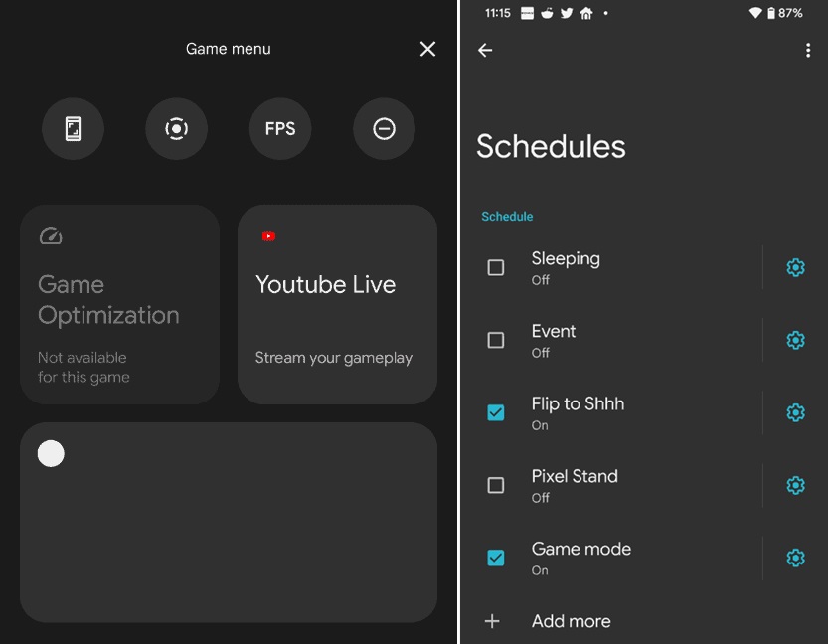Screen dimensions: 828x644
Task: Check the Sleeping schedule checkbox
Action: 495,267
